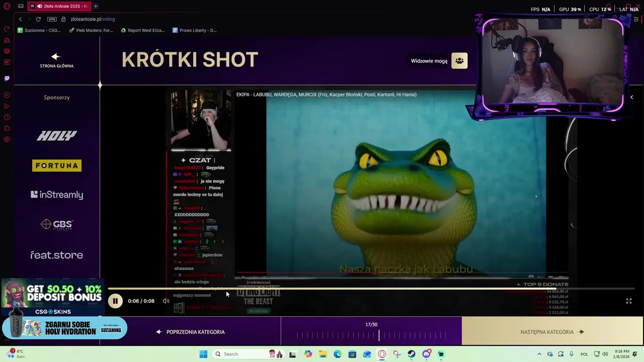
Task: Click the address bar showing zloteantosie.pl/voting
Action: (x=93, y=19)
